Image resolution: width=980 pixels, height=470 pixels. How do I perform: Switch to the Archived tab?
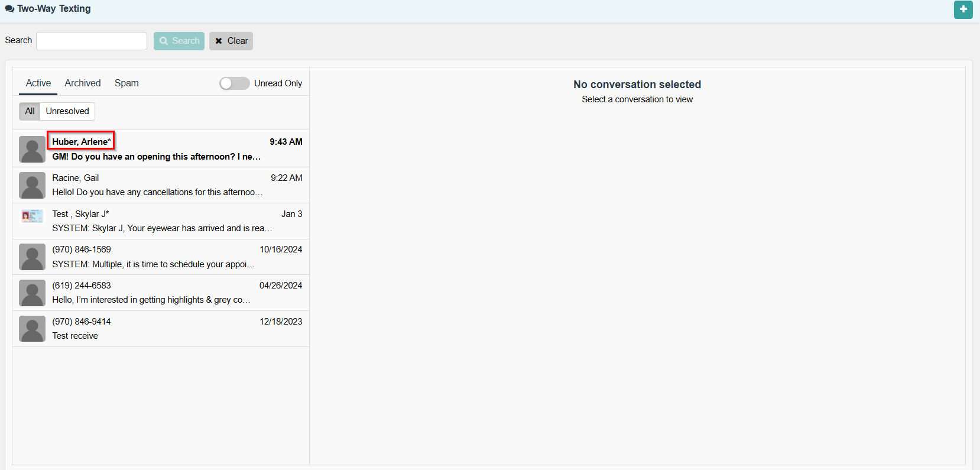pos(83,83)
